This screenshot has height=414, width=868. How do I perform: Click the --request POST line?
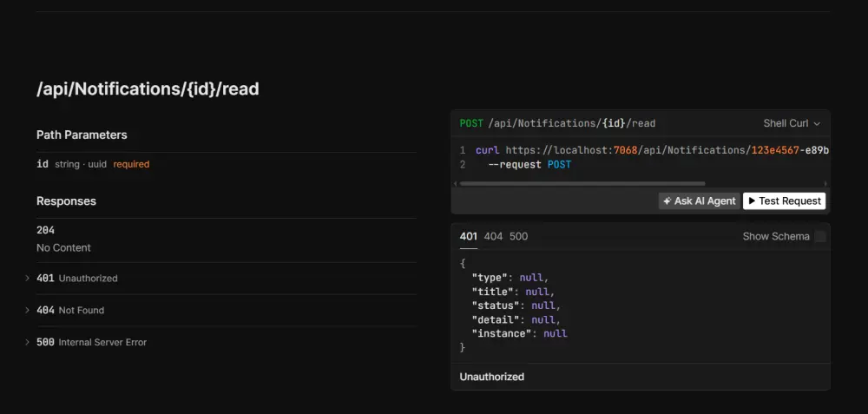click(x=529, y=165)
